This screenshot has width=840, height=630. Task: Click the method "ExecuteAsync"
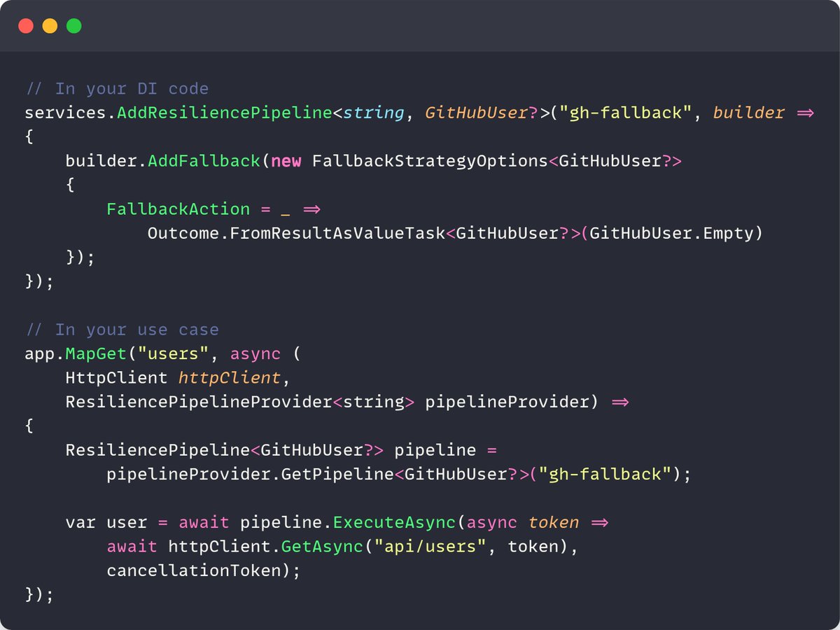pos(393,522)
